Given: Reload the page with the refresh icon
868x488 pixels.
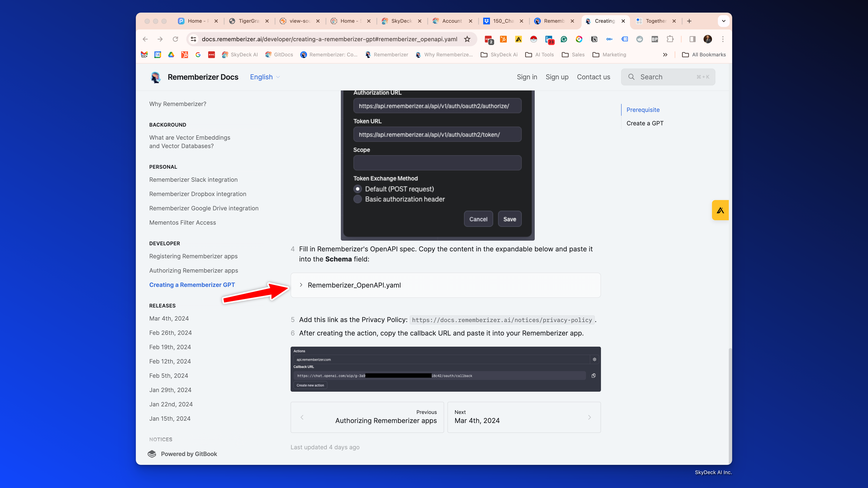Looking at the screenshot, I should click(x=175, y=39).
